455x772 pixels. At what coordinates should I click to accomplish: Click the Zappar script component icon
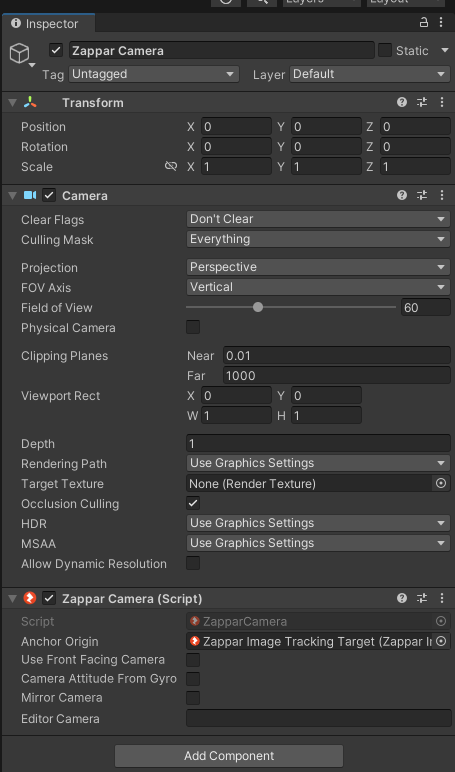[x=30, y=598]
